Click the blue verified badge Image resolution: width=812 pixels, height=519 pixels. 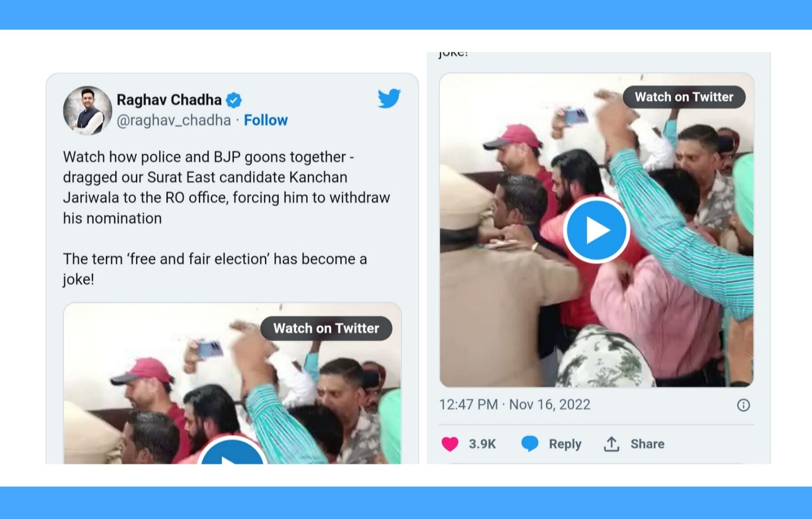tap(234, 100)
